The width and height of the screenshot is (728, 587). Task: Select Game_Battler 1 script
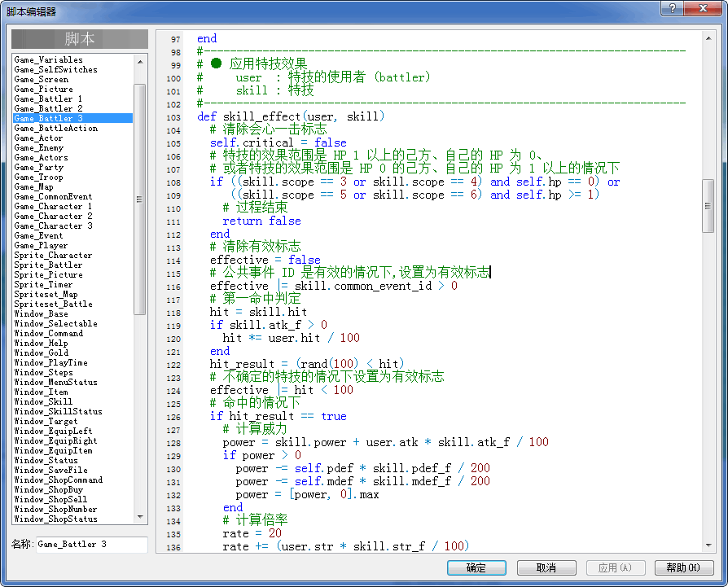pos(48,99)
